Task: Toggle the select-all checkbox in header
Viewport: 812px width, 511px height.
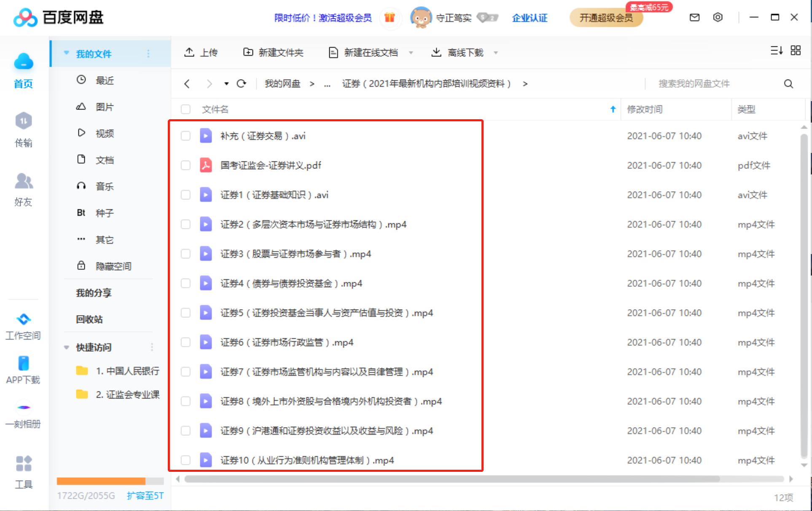Action: pos(186,109)
